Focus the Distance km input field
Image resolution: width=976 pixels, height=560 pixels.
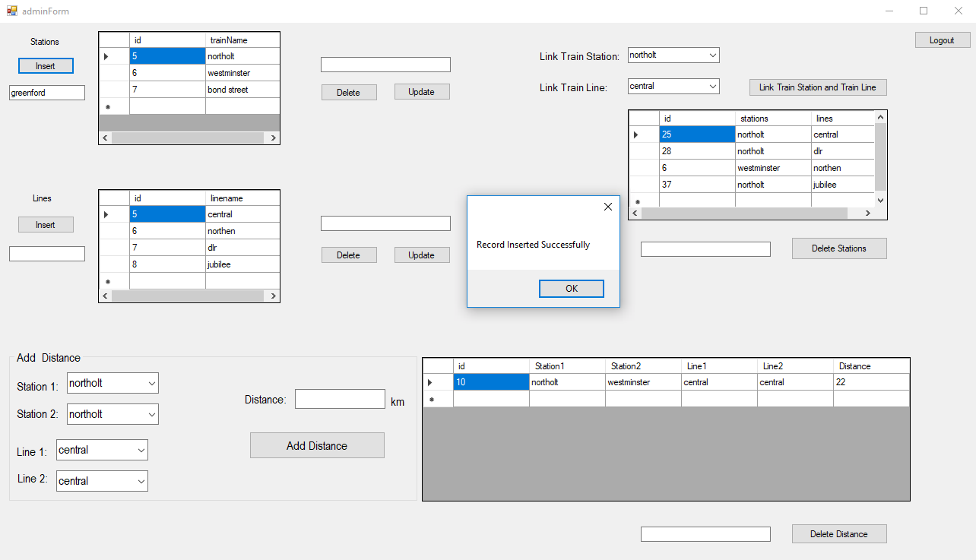point(340,399)
